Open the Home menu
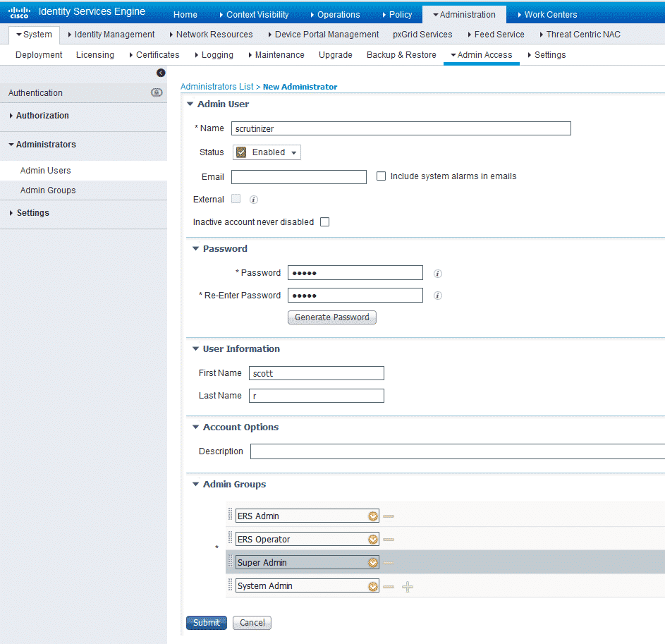This screenshot has width=665, height=644. coord(185,14)
